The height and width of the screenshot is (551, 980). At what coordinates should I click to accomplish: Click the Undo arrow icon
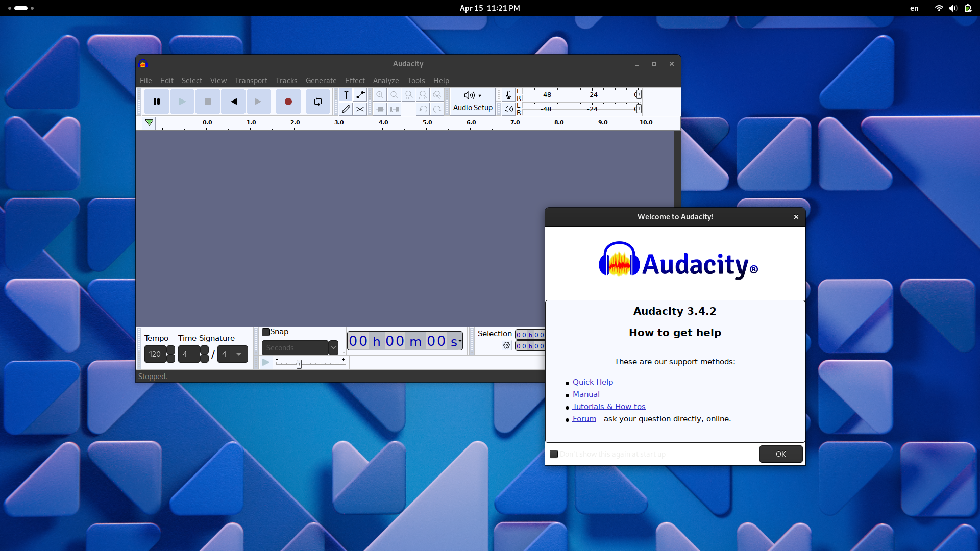[x=423, y=109]
